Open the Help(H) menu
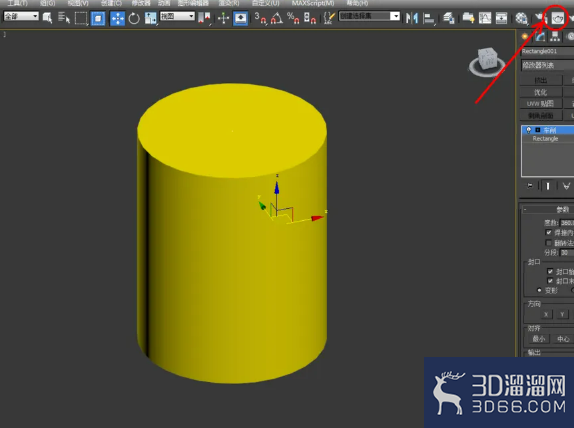574x428 pixels. pos(357,3)
